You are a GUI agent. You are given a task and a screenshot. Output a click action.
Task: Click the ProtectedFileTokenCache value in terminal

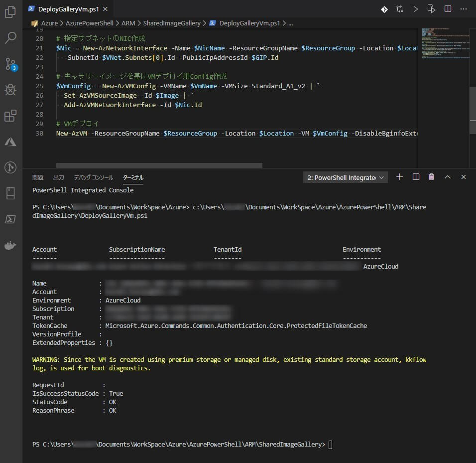[x=236, y=325]
